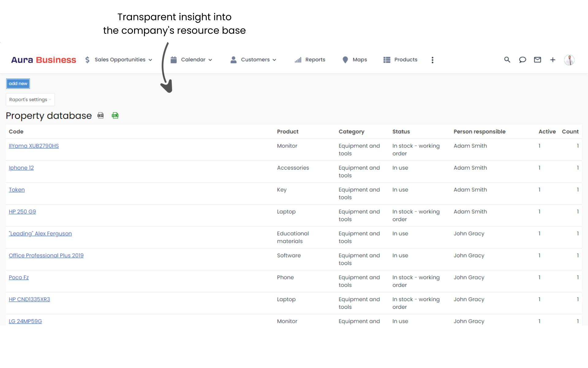Open the chat bubble icon
The width and height of the screenshot is (588, 368).
click(522, 60)
